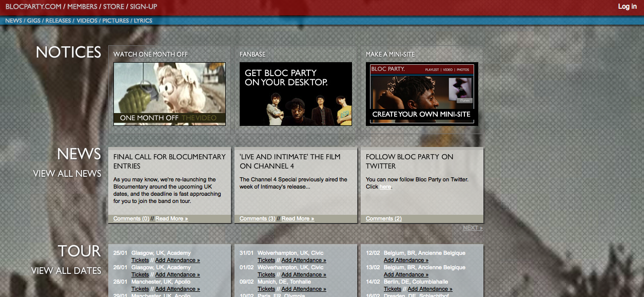The height and width of the screenshot is (297, 644).
Task: Click the One Month Off video thumbnail
Action: pos(169,94)
